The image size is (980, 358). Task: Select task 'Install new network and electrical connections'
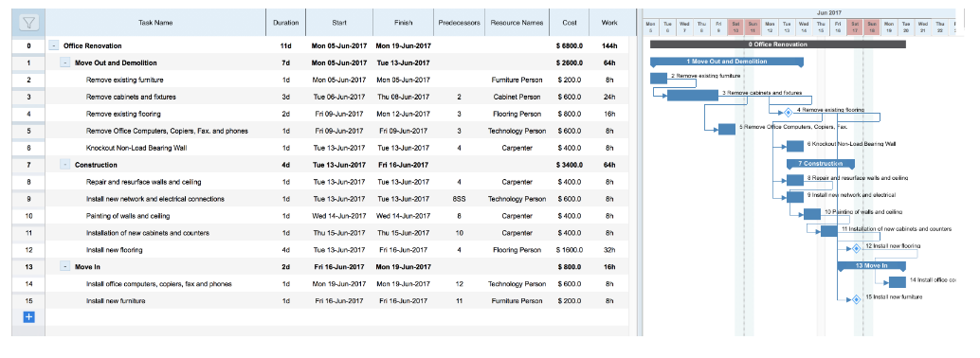coord(155,199)
